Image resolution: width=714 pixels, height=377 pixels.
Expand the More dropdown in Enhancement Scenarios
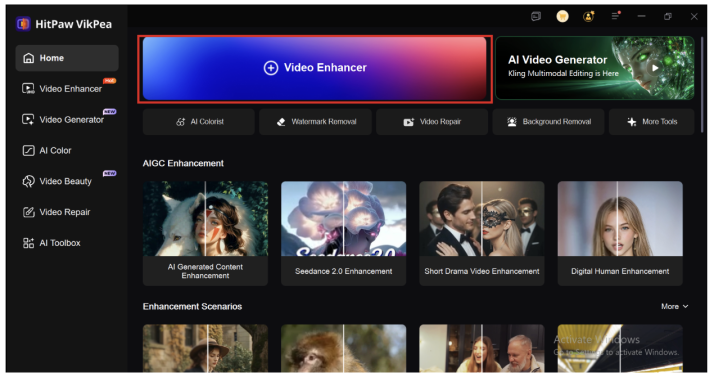click(674, 306)
